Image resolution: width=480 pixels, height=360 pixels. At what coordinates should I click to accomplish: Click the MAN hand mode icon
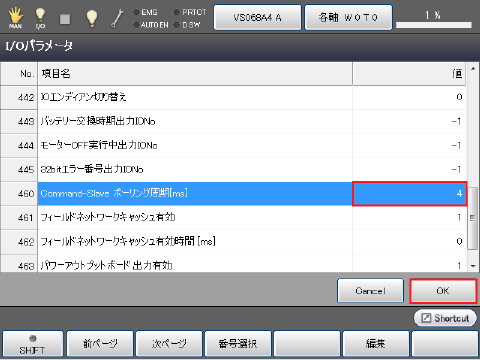[15, 18]
